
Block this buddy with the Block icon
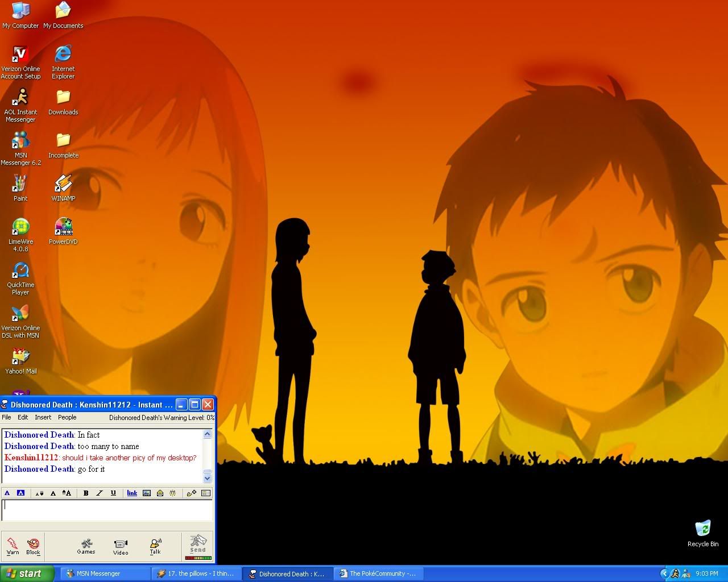click(x=33, y=546)
